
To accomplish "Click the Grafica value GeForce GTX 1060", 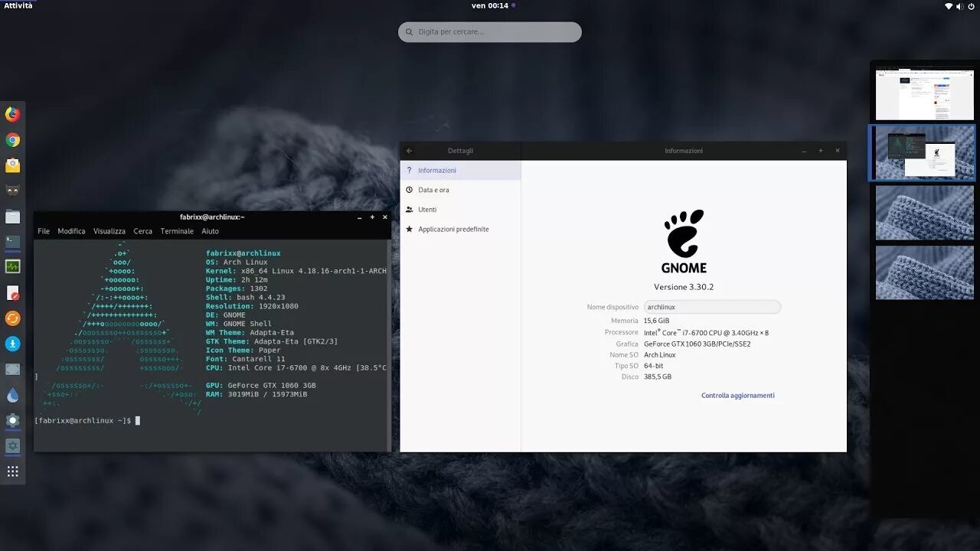I will coord(697,344).
